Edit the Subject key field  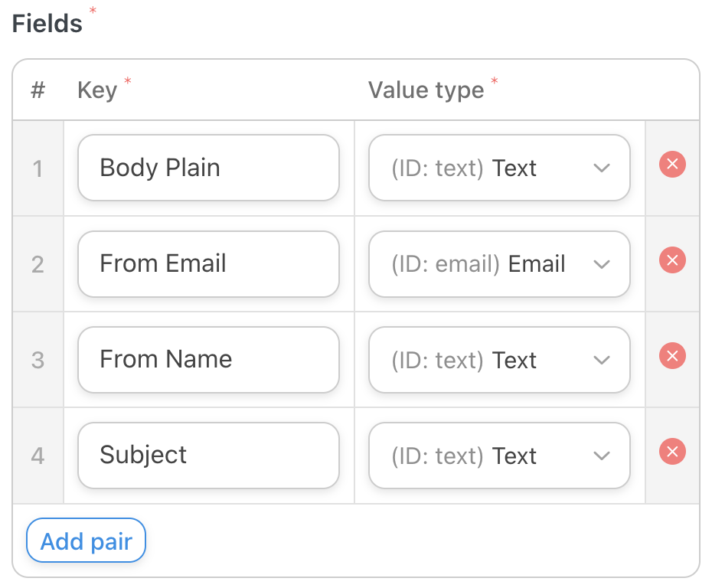point(208,455)
